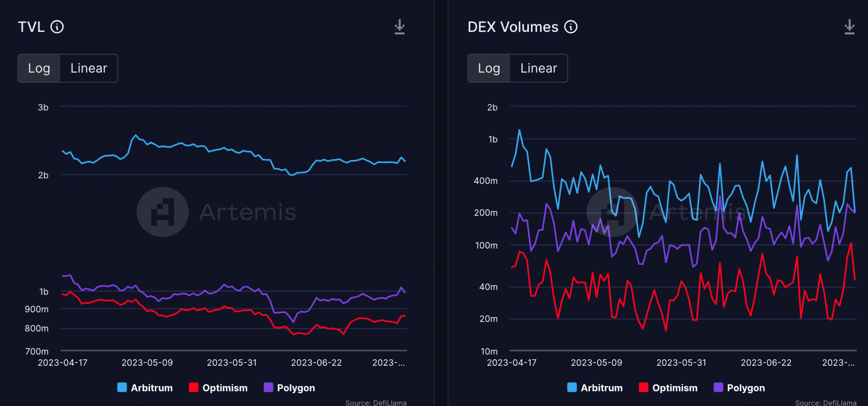Click 2023-06-22 date on TVL x-axis

[x=317, y=363]
